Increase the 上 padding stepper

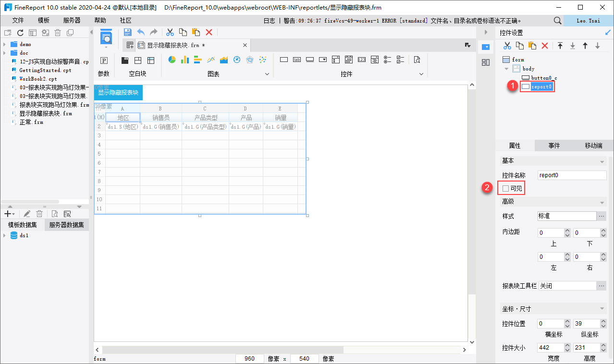click(x=567, y=231)
